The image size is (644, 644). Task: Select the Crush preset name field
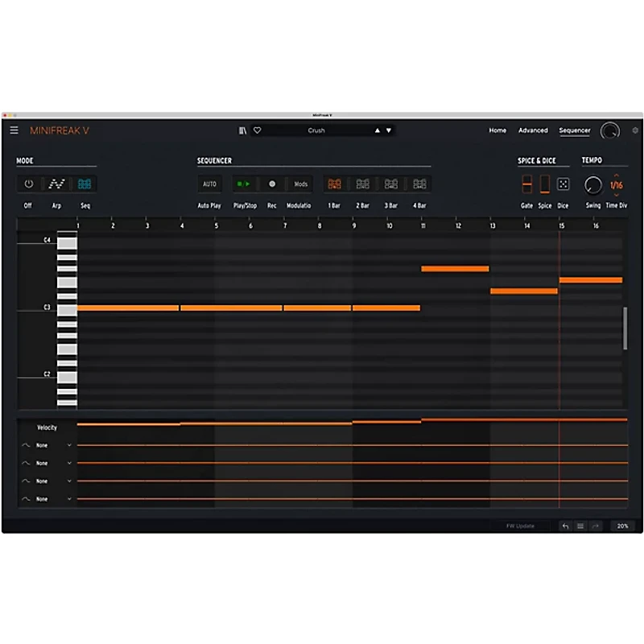pos(316,130)
